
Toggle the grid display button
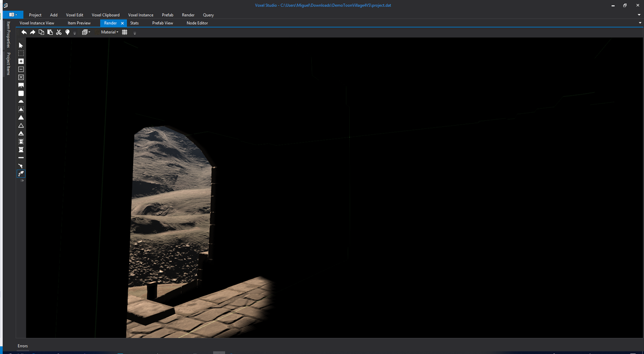tap(125, 32)
